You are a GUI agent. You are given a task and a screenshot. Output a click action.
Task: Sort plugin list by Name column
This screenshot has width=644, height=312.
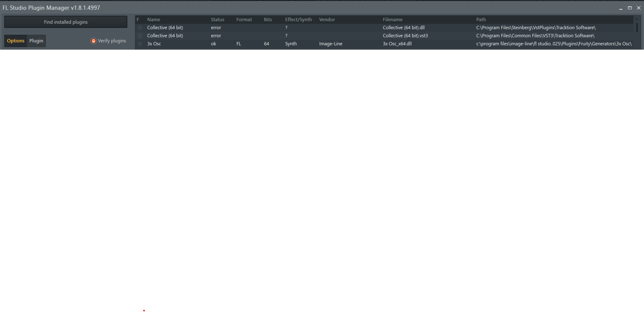point(154,19)
